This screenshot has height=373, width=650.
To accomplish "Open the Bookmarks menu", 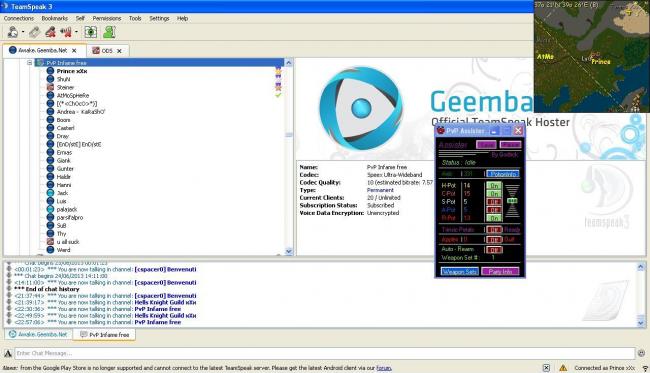I will [x=54, y=18].
